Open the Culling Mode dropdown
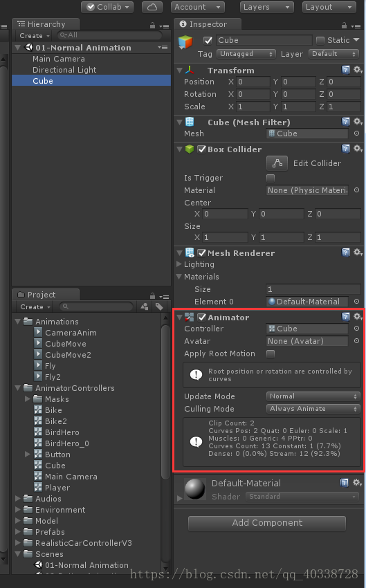The width and height of the screenshot is (366, 588). tap(313, 409)
